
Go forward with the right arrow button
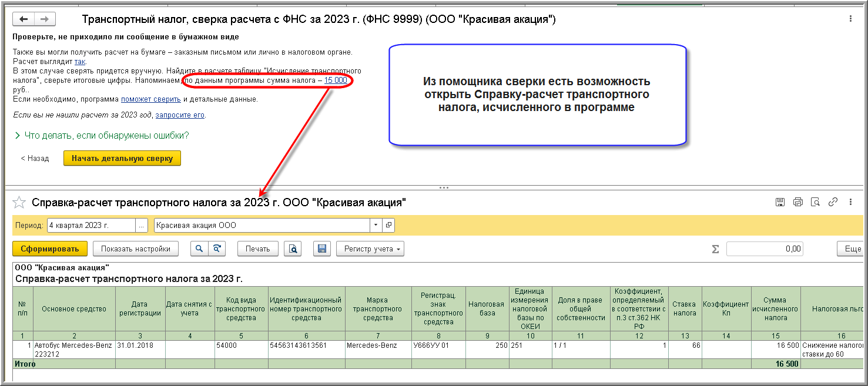click(x=44, y=19)
